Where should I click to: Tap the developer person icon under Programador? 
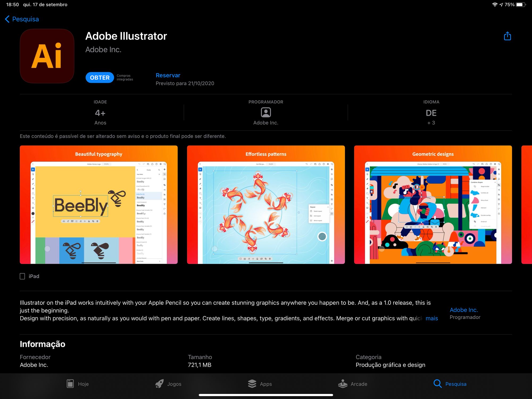point(266,112)
